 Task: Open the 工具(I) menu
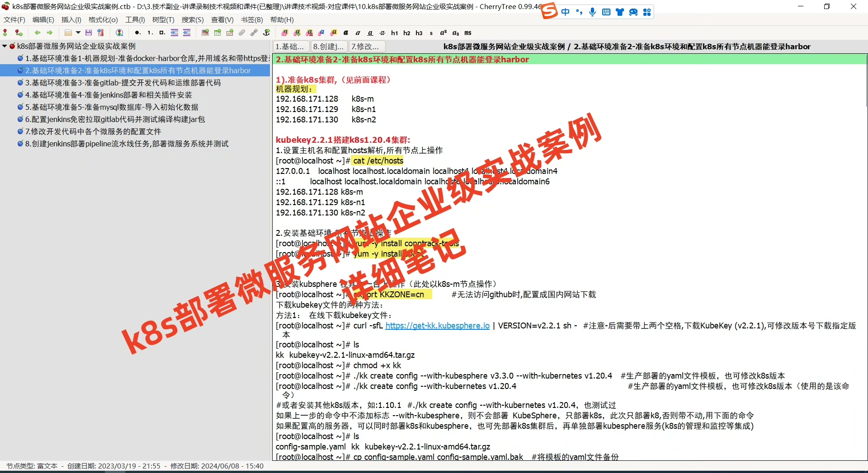pyautogui.click(x=135, y=20)
